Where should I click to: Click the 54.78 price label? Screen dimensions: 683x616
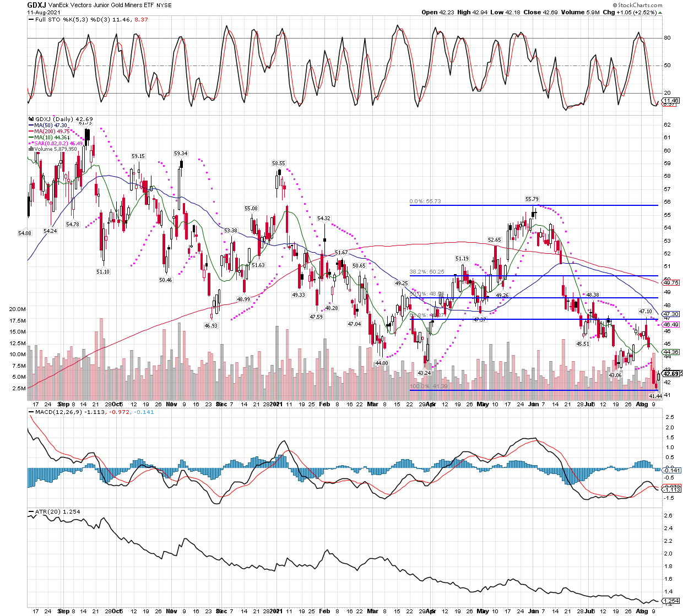tap(73, 225)
